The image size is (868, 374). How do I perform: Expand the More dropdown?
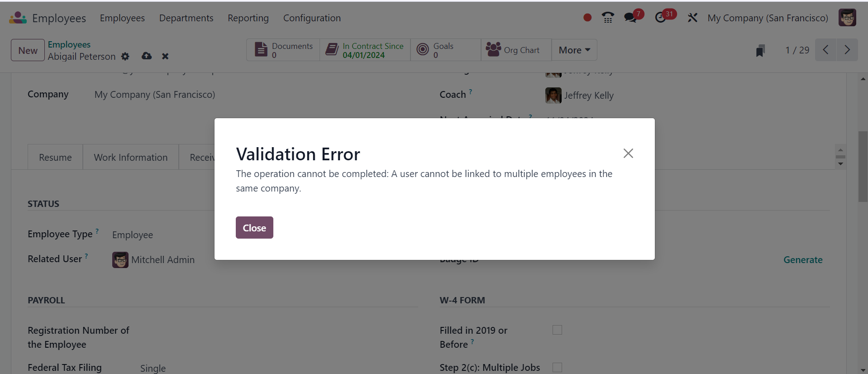point(574,50)
